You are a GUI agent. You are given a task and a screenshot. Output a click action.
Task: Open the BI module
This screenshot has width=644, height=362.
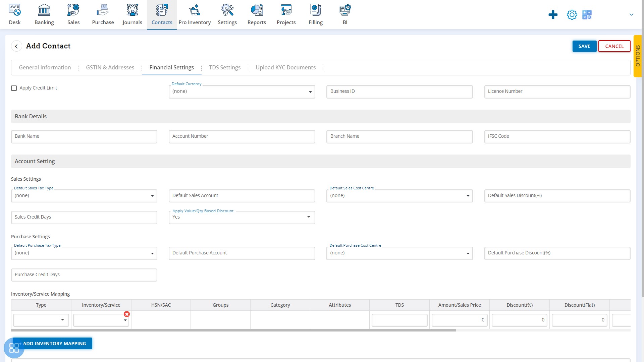[x=345, y=14]
